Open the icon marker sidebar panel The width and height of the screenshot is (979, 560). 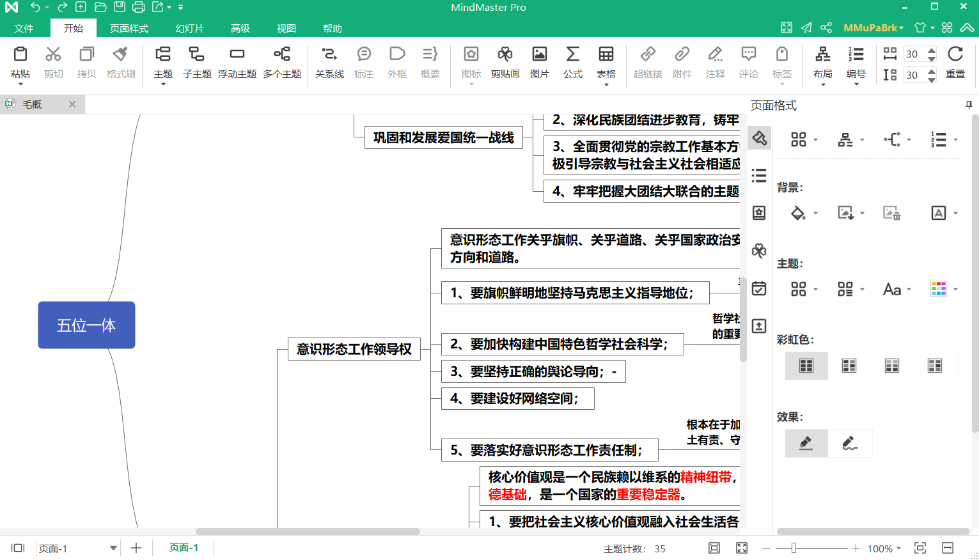[x=759, y=213]
